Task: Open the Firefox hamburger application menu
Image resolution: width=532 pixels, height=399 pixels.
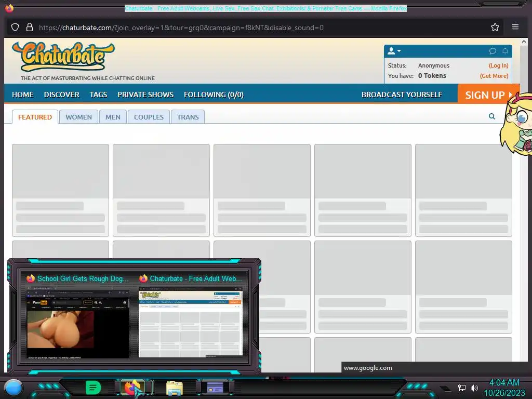Action: [x=515, y=27]
